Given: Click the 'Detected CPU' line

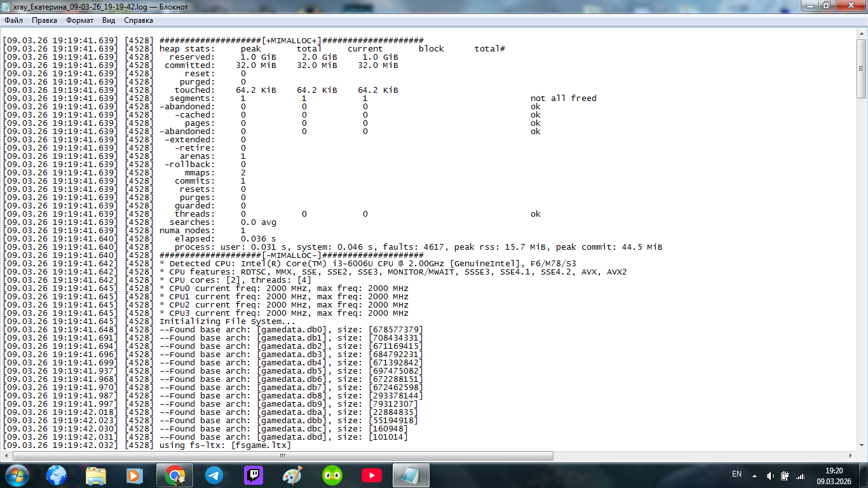Looking at the screenshot, I should [290, 263].
